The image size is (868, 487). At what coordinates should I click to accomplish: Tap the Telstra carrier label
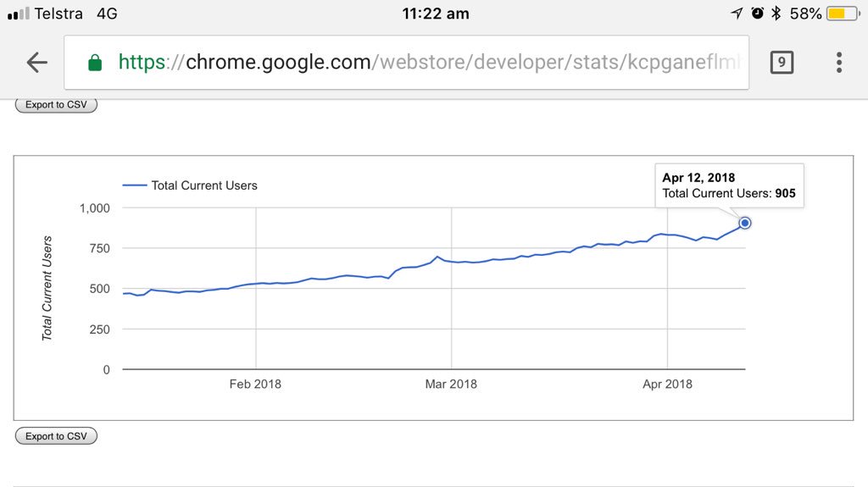click(x=58, y=14)
